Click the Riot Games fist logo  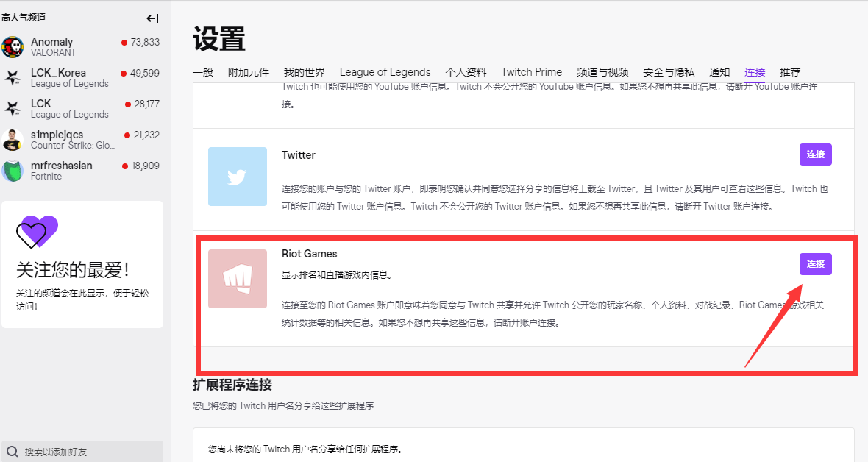click(237, 279)
